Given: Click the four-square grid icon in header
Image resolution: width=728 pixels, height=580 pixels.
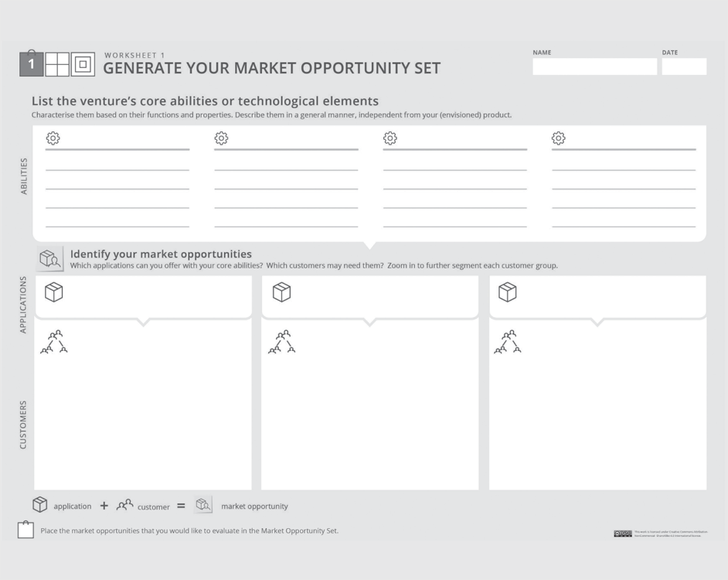Looking at the screenshot, I should (x=57, y=64).
